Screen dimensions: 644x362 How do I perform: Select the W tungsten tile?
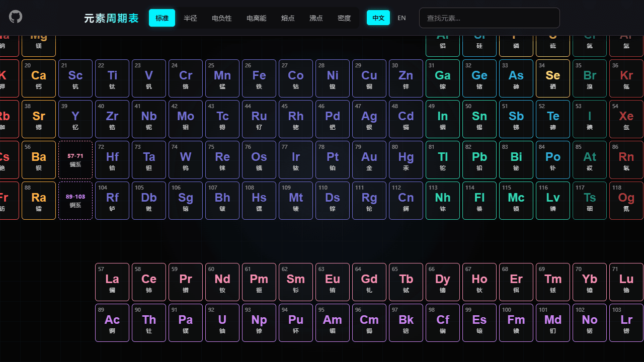pos(186,160)
